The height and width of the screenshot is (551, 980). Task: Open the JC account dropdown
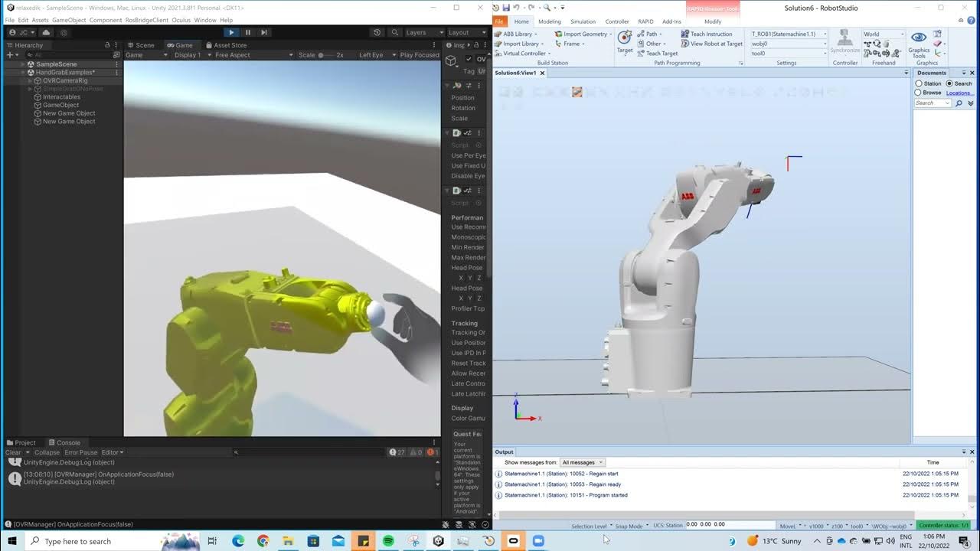(21, 32)
